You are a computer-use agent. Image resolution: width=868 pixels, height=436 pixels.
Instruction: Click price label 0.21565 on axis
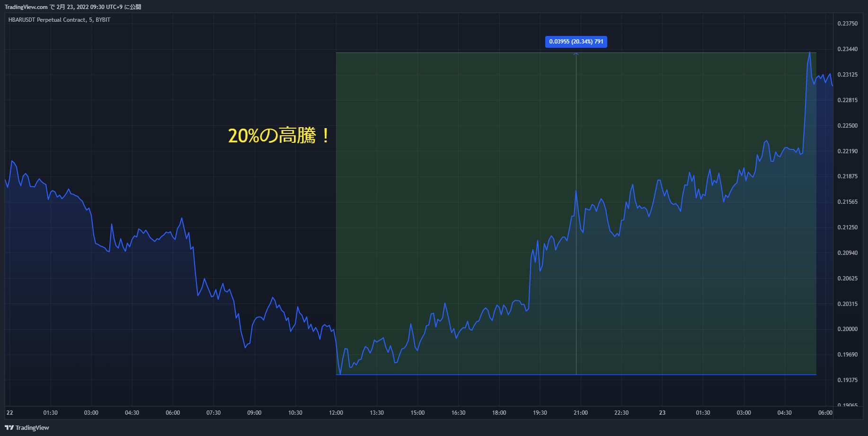click(847, 202)
